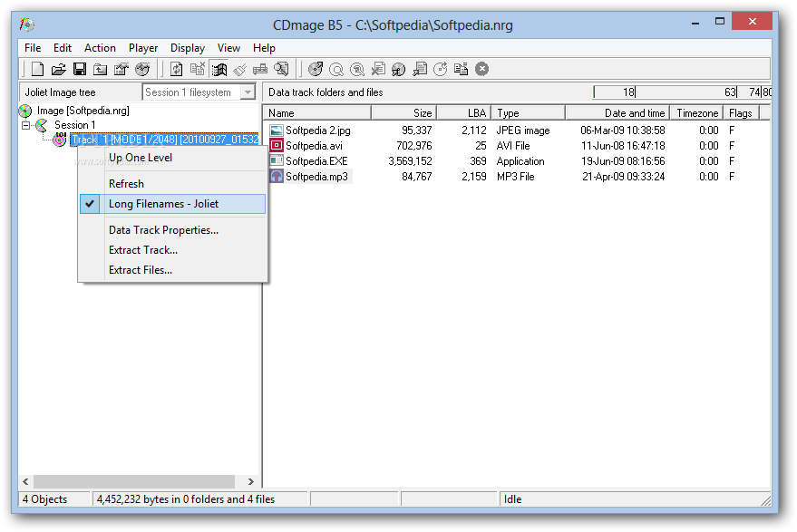Click the dark disc with pointer icon

[399, 69]
